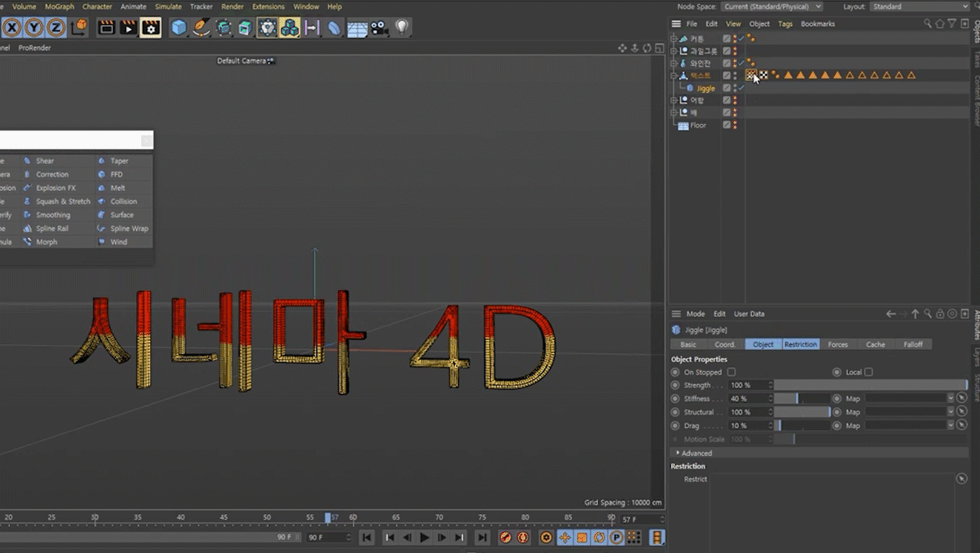Toggle Strength animation dot
Image resolution: width=980 pixels, height=553 pixels.
click(675, 385)
